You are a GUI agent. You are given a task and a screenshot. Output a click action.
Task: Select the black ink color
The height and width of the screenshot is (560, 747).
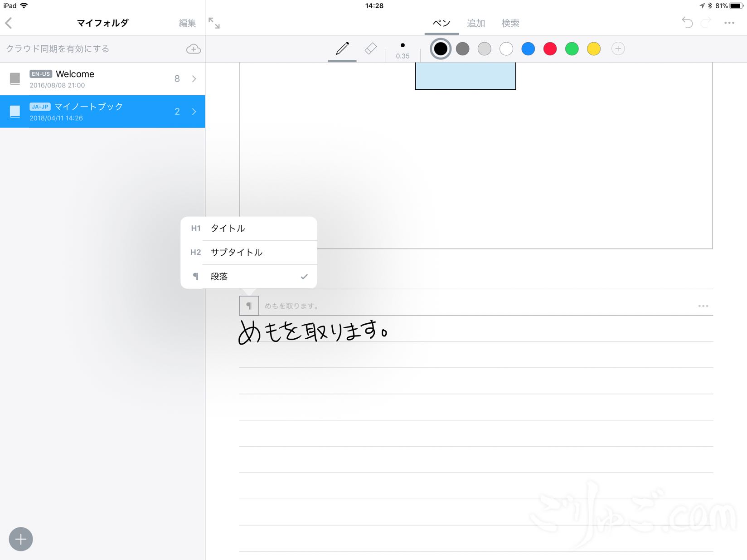[440, 49]
